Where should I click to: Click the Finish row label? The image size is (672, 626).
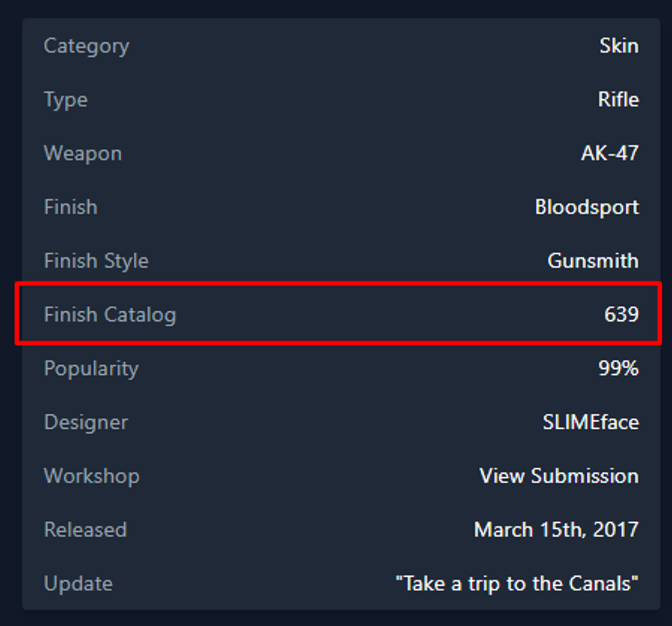pos(71,207)
